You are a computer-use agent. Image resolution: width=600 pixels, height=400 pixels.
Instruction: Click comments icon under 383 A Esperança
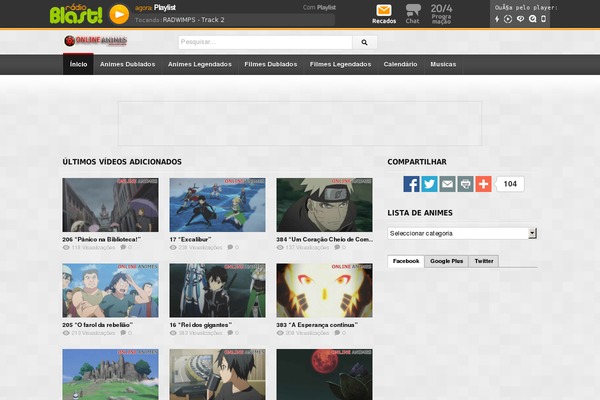[337, 333]
